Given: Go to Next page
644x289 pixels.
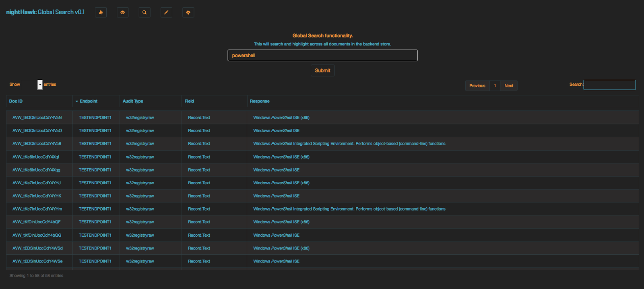Looking at the screenshot, I should tap(509, 86).
